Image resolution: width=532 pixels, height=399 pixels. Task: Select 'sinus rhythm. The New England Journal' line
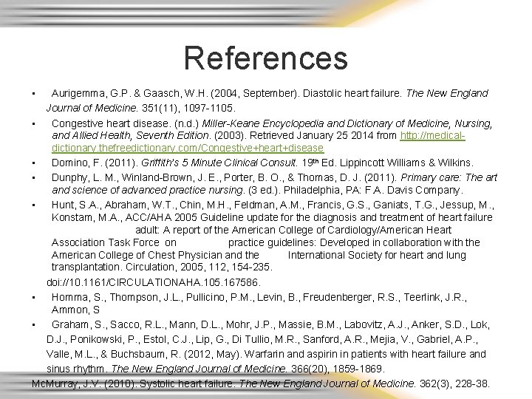[x=216, y=369]
